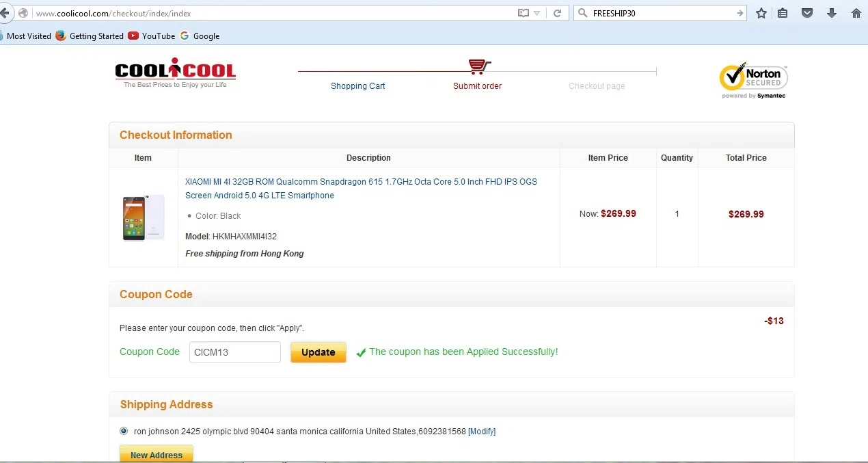Click Free shipping from Hong Kong text
The height and width of the screenshot is (463, 868).
[245, 254]
